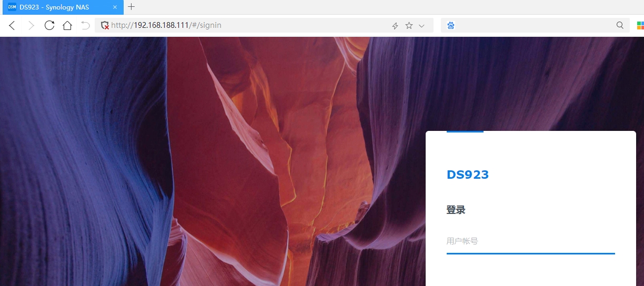Click the lightning speed mode icon
This screenshot has height=286, width=644.
(x=395, y=26)
